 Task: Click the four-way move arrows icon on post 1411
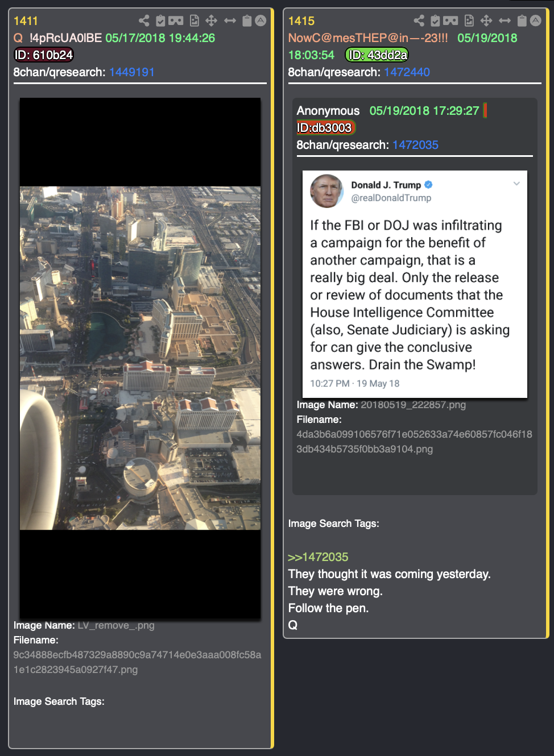pos(212,21)
